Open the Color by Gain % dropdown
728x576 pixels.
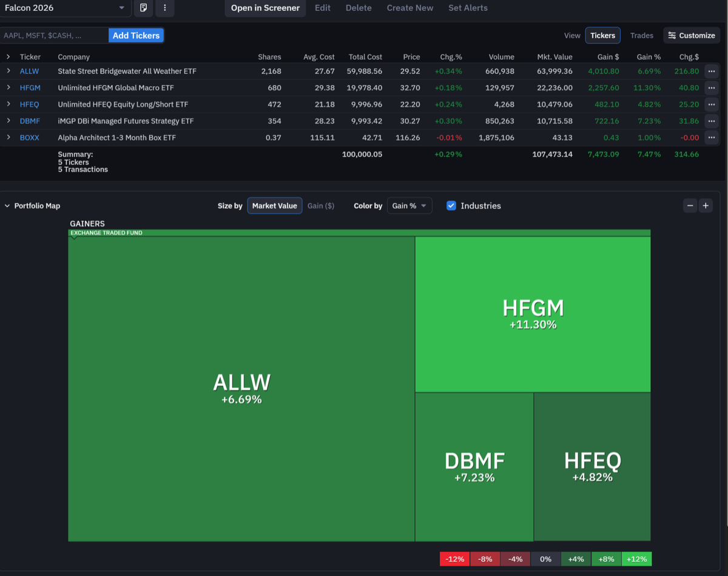tap(409, 206)
